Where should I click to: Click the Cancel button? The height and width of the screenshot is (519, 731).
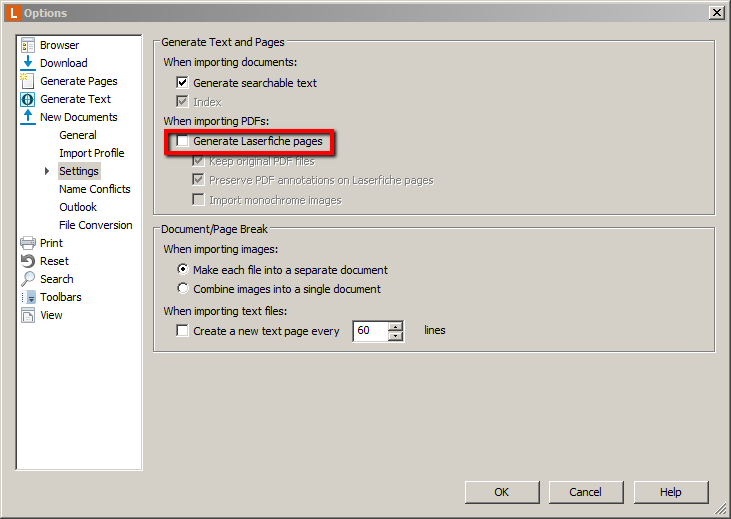(x=586, y=492)
